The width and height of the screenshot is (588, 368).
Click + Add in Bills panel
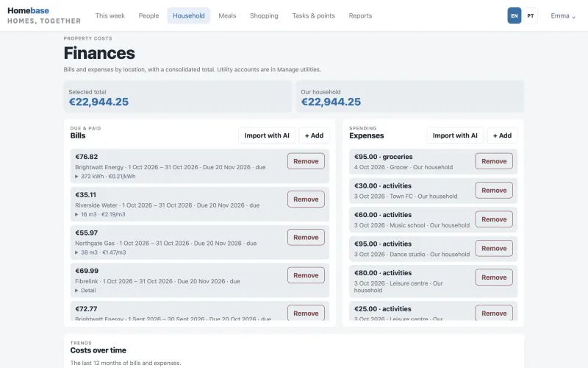pyautogui.click(x=315, y=135)
